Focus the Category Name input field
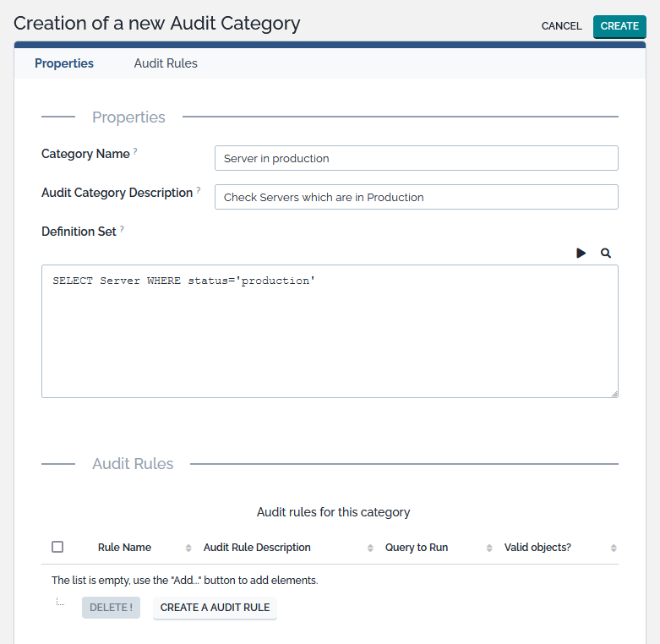The image size is (660, 644). [x=416, y=158]
